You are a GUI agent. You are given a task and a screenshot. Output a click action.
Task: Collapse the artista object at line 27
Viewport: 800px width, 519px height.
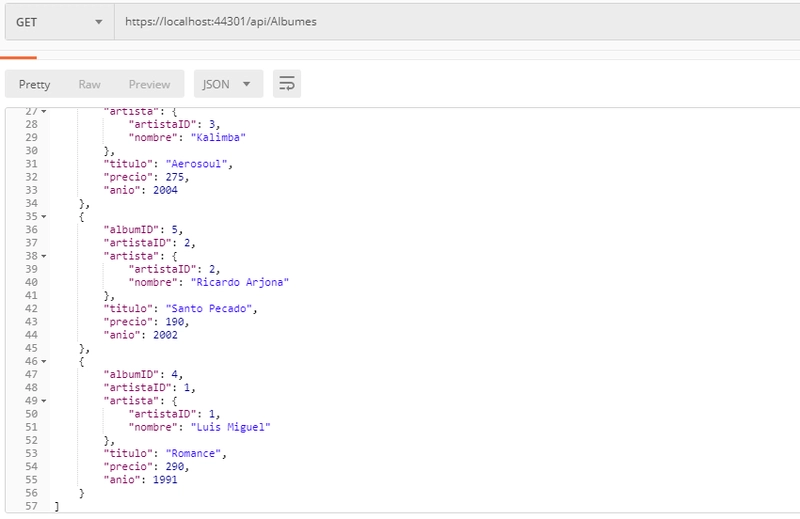[44, 111]
